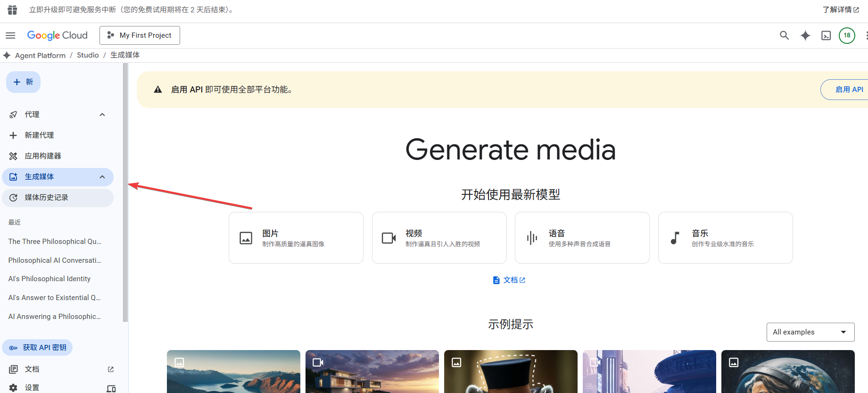Open recent item The Three Philosophical Qu...

(x=55, y=242)
